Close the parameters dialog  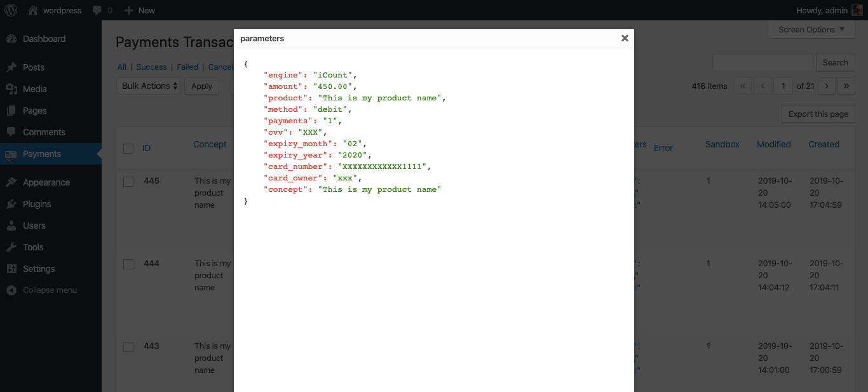pos(625,38)
